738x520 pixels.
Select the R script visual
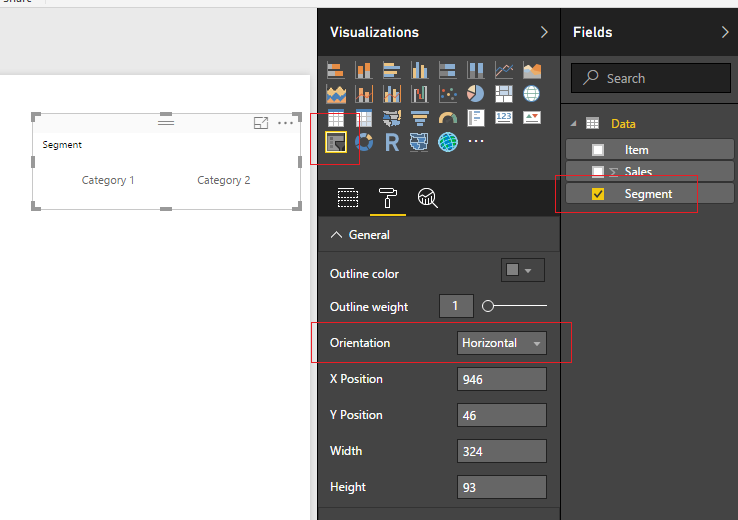click(392, 142)
